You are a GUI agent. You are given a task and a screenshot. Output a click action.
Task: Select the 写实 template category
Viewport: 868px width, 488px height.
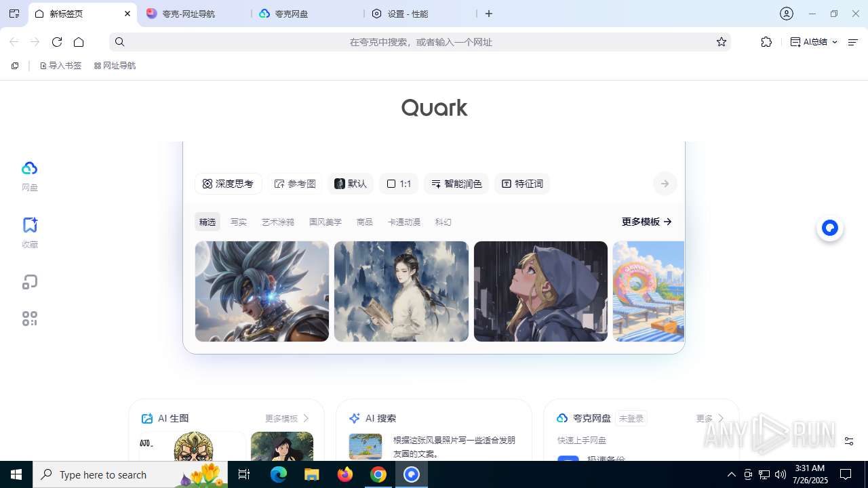click(239, 222)
